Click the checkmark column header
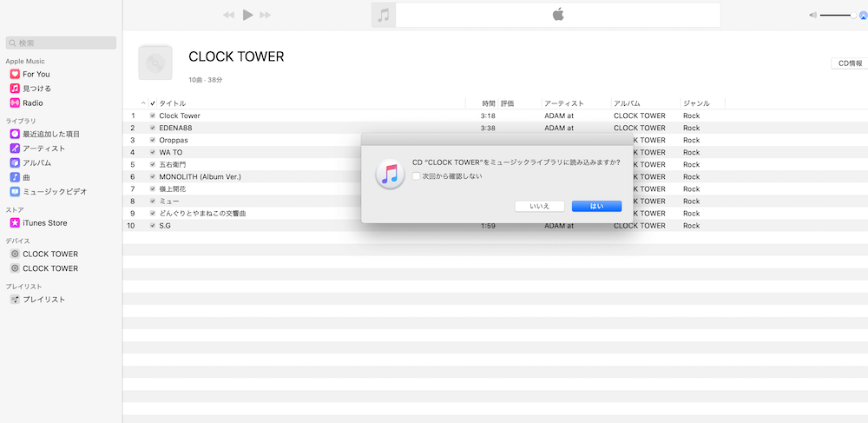The height and width of the screenshot is (423, 868). 153,103
